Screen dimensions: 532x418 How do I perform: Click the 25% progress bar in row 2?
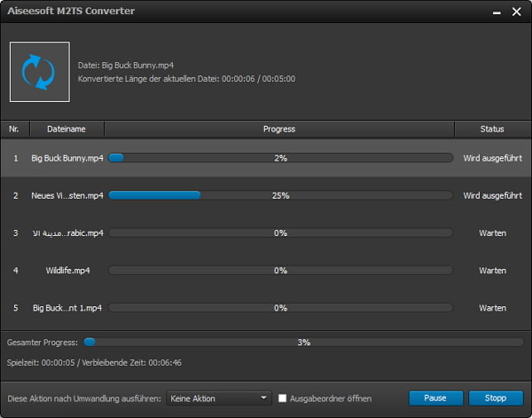coord(279,195)
